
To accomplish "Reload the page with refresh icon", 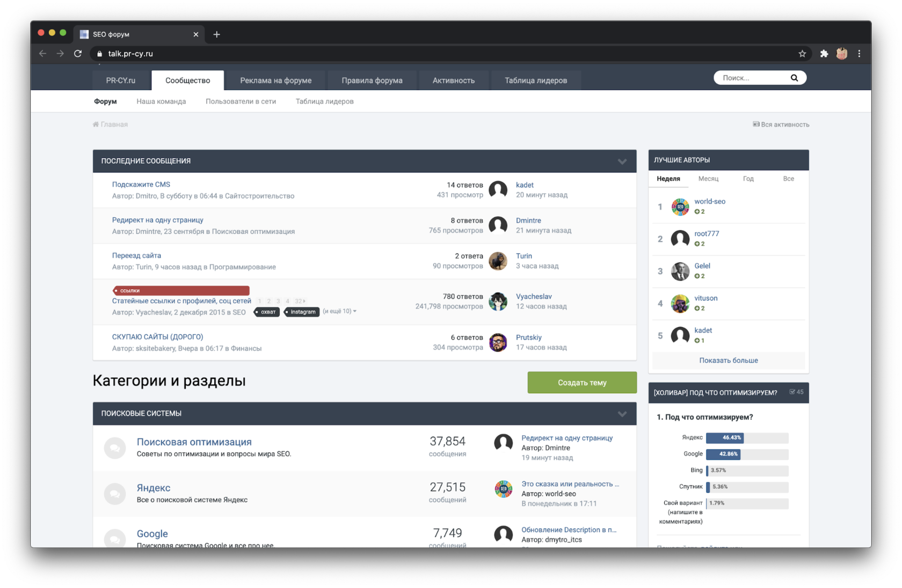I will coord(78,54).
